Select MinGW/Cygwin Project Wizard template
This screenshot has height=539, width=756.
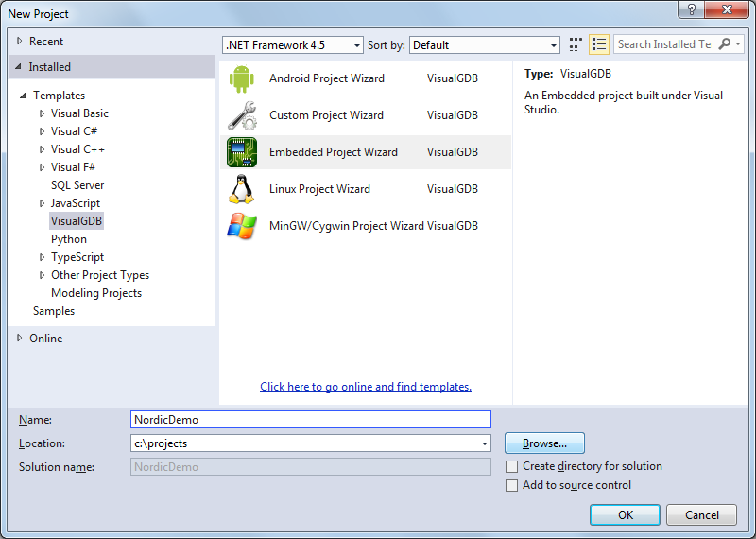(x=366, y=226)
